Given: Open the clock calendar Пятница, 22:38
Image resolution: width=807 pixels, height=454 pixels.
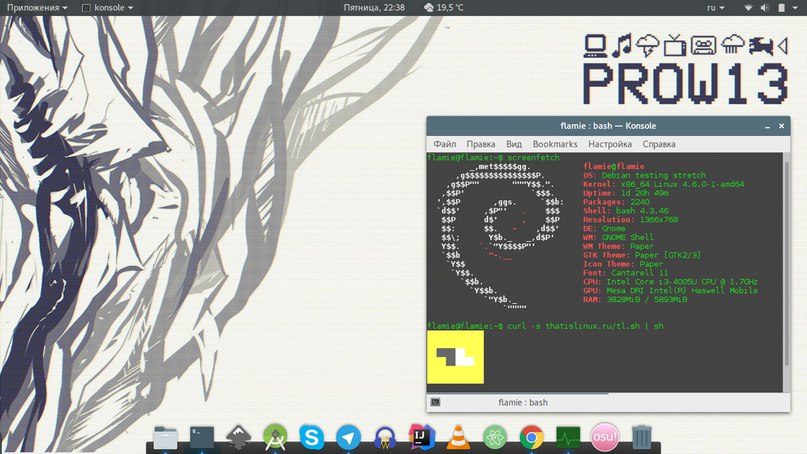Looking at the screenshot, I should (x=374, y=8).
